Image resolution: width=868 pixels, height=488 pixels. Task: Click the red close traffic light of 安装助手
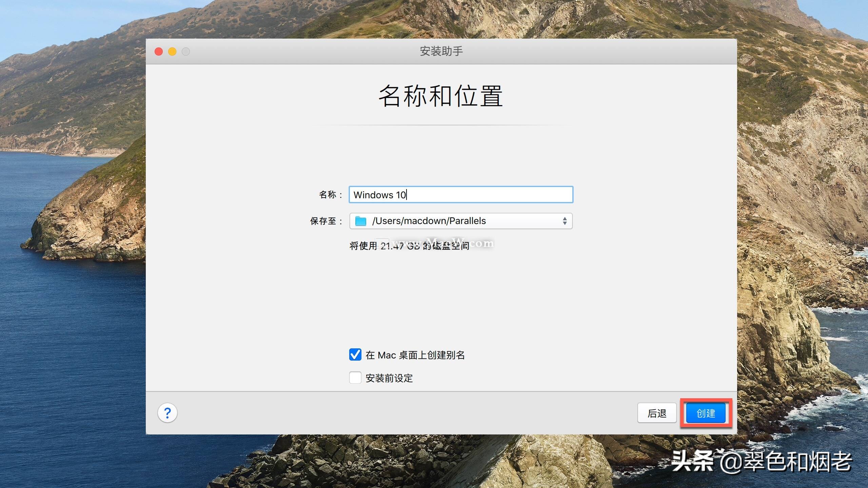pos(158,51)
